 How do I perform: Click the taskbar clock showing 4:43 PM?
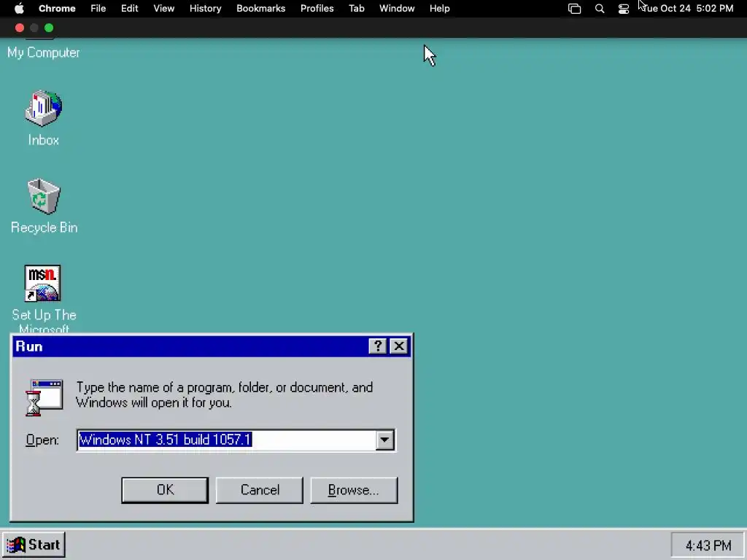point(708,545)
